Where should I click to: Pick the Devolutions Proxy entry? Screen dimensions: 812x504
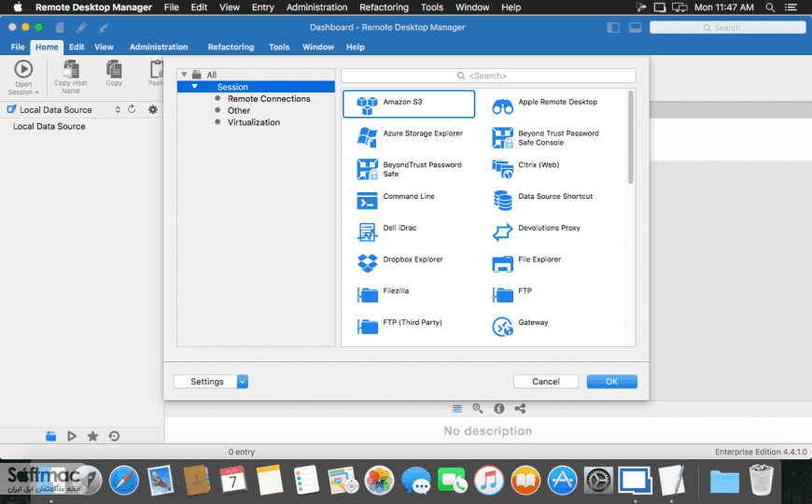(x=536, y=231)
